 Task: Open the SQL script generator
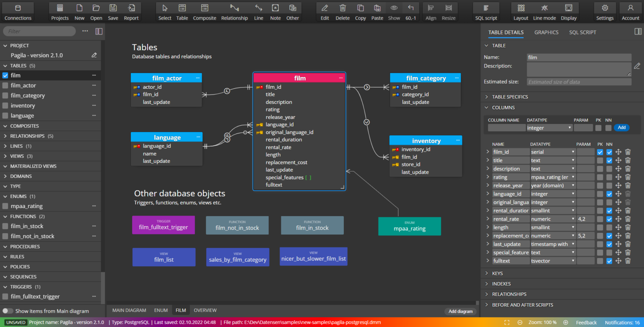[x=486, y=11]
